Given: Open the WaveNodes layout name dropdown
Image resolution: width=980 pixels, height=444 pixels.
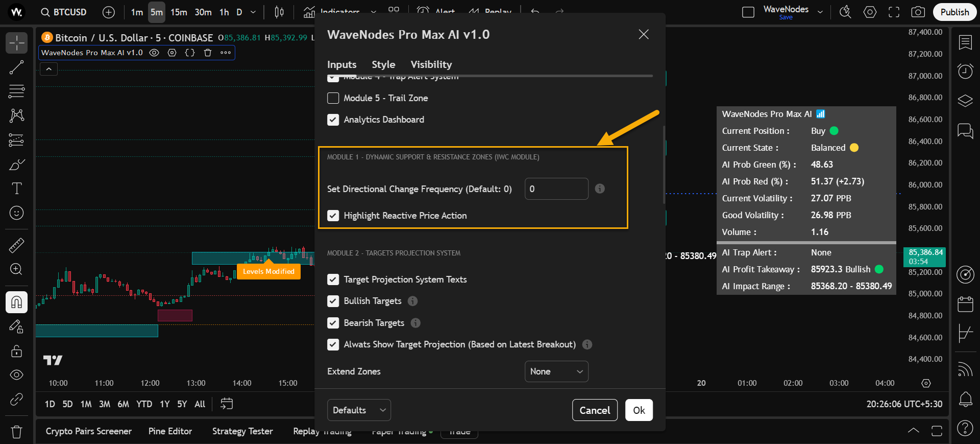Looking at the screenshot, I should (x=820, y=12).
